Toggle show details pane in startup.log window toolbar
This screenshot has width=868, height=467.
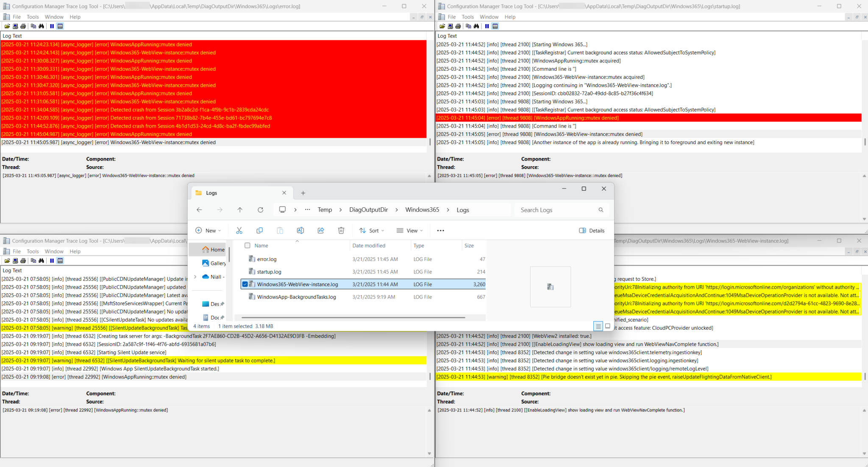click(495, 26)
